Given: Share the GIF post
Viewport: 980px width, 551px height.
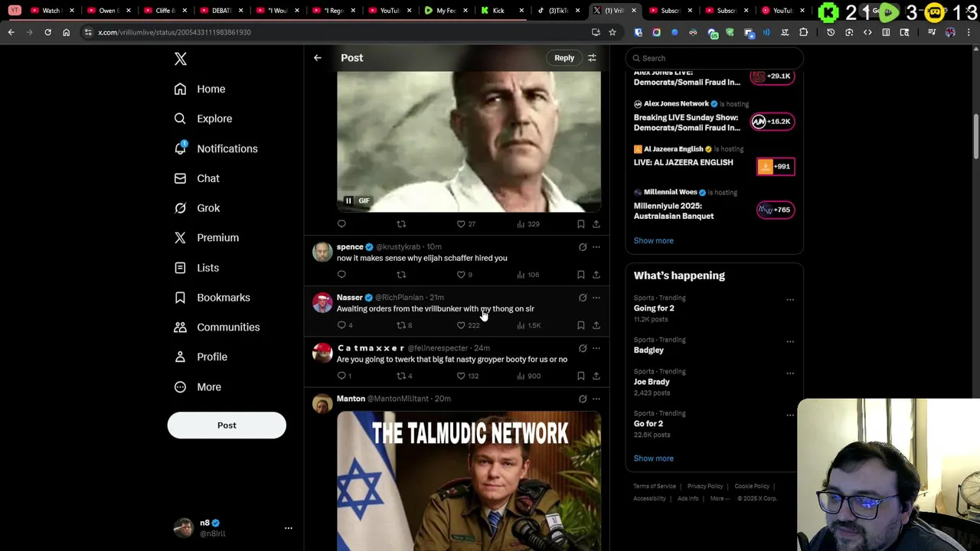Looking at the screenshot, I should click(x=596, y=223).
